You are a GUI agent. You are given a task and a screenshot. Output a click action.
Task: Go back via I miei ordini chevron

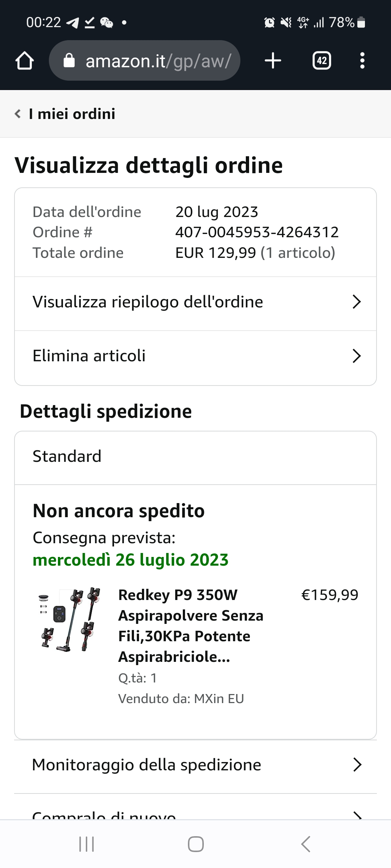[x=17, y=114]
